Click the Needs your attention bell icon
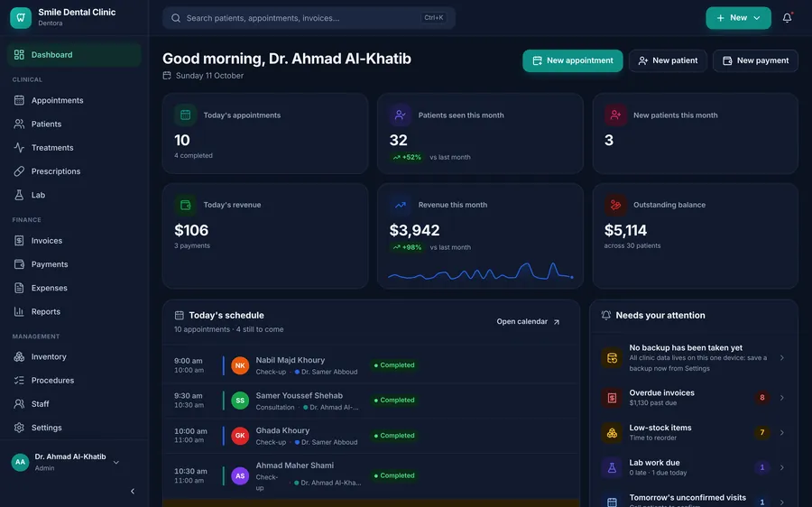The height and width of the screenshot is (507, 812). coord(606,315)
